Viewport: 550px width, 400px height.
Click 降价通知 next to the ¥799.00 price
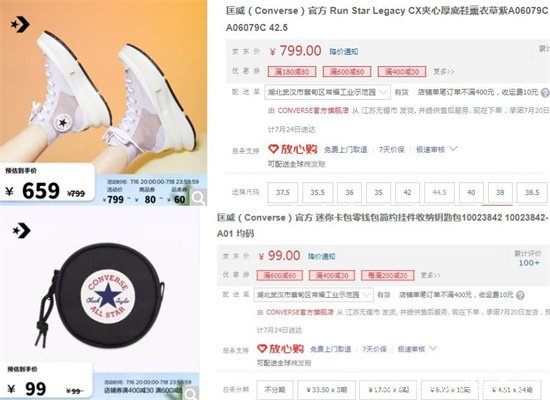click(344, 52)
